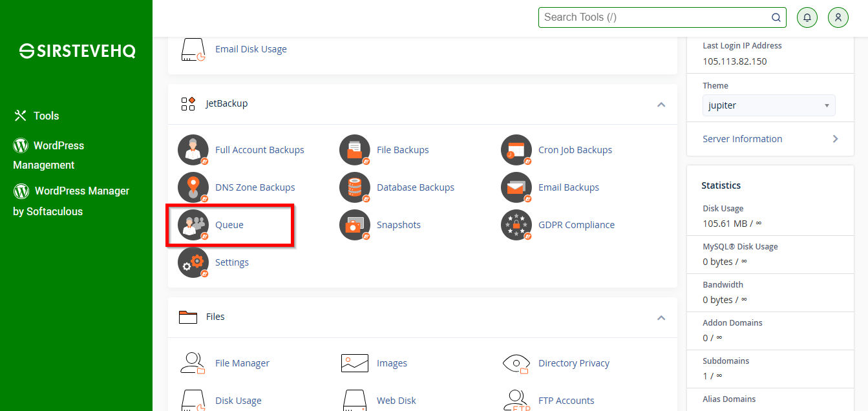This screenshot has width=868, height=411.
Task: Click the Database Backups link
Action: [x=416, y=187]
